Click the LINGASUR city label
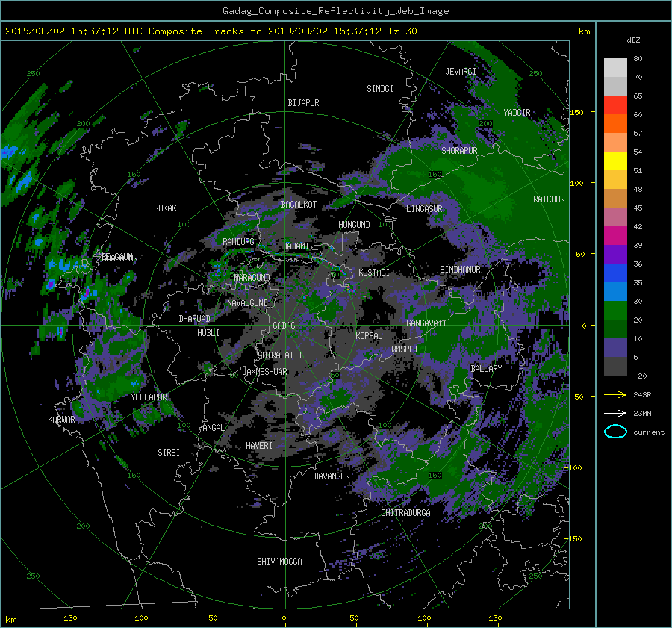Viewport: 672px width, 628px height. click(424, 209)
